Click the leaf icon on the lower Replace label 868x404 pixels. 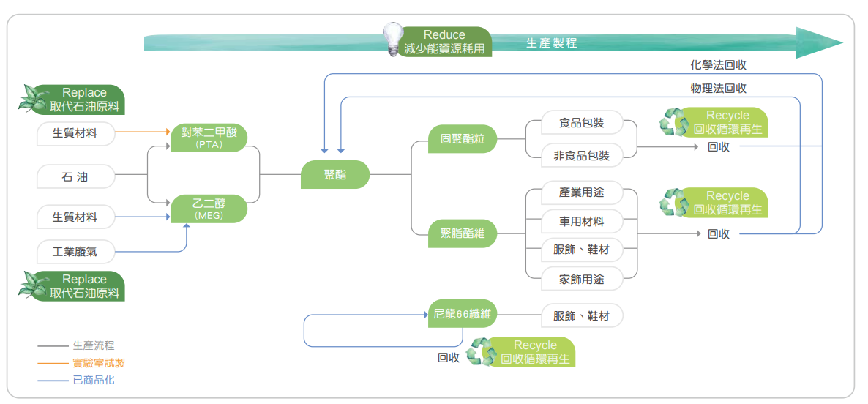tap(35, 285)
